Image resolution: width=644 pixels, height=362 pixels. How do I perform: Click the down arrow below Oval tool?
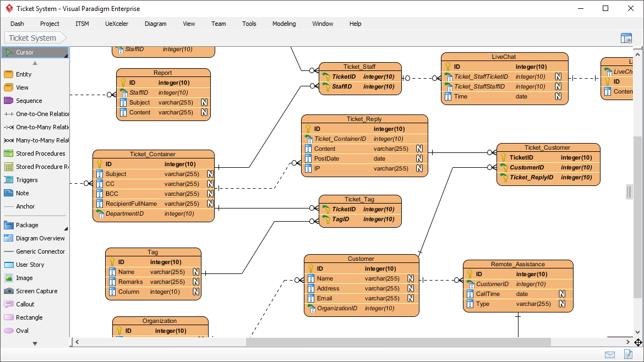click(x=34, y=343)
